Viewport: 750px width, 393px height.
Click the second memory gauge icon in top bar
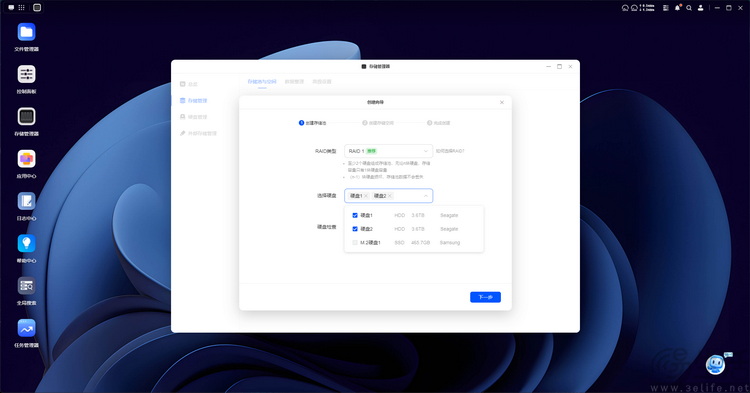(x=634, y=8)
